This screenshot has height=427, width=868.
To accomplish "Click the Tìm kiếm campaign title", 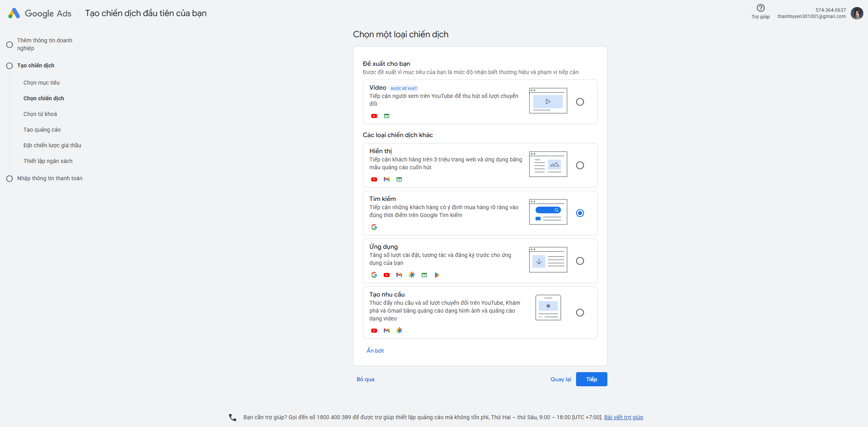I will (383, 199).
